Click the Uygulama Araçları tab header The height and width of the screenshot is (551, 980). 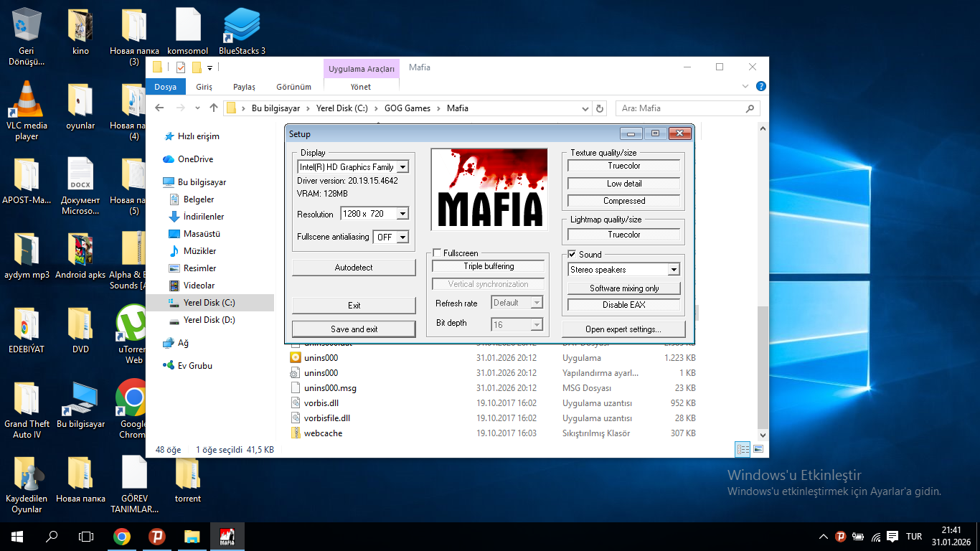tap(362, 69)
